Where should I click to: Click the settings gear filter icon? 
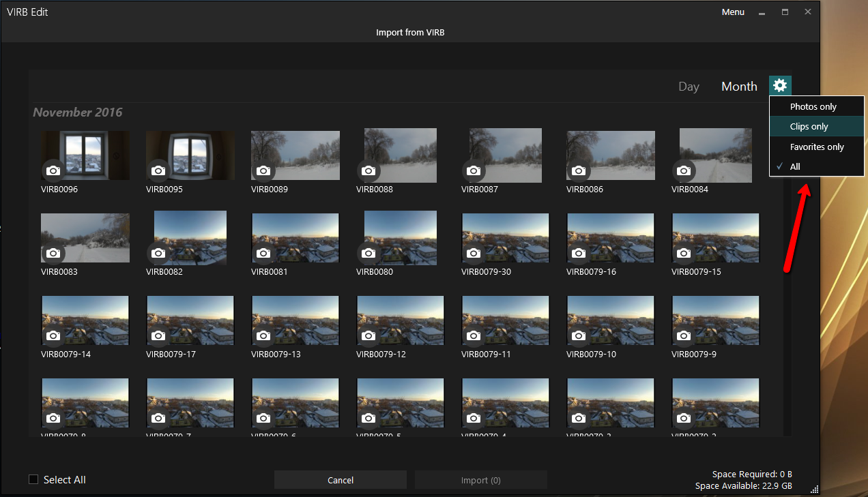(780, 86)
